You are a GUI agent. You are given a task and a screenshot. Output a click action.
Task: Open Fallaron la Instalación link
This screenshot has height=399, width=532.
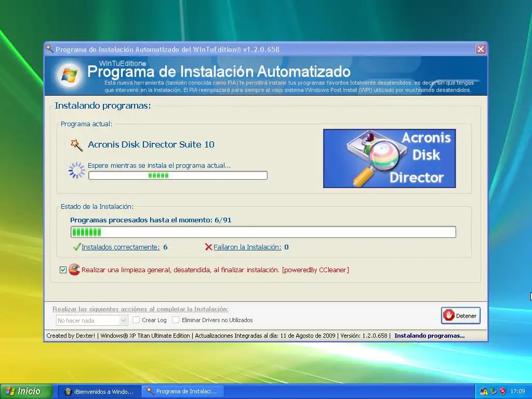[247, 247]
